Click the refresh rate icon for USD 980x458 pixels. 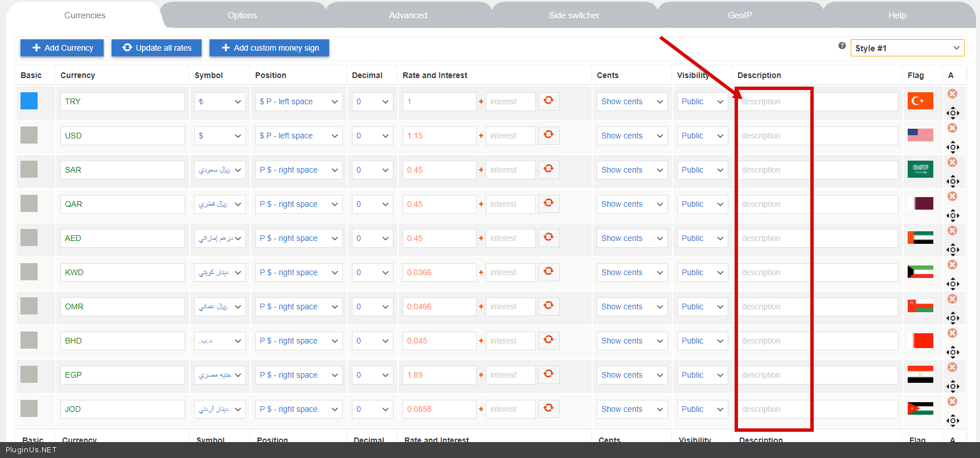coord(548,135)
